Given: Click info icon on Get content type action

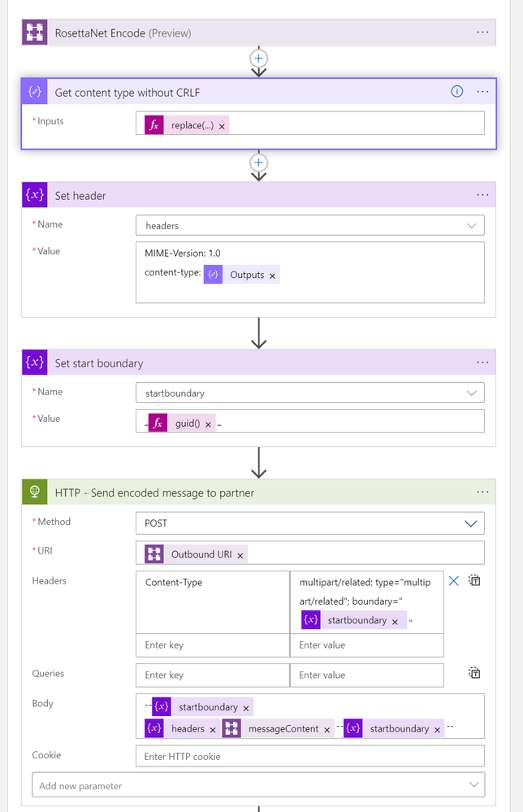Looking at the screenshot, I should pos(456,92).
